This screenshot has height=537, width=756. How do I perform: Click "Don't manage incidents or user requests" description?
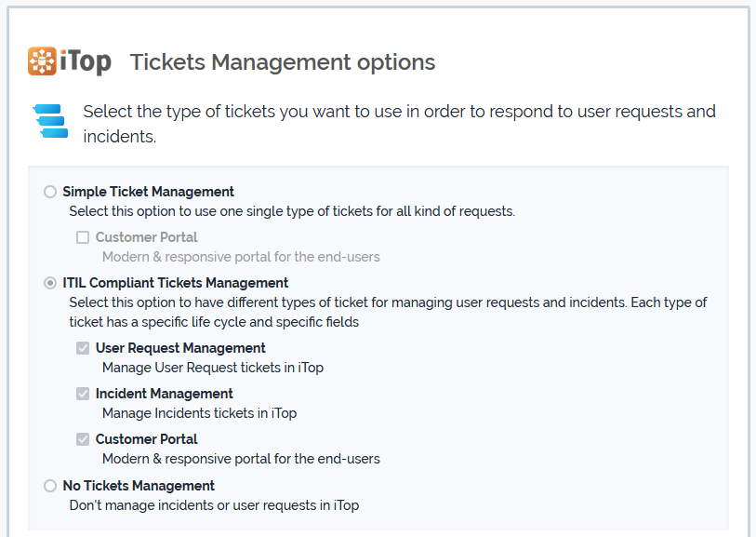tap(214, 505)
